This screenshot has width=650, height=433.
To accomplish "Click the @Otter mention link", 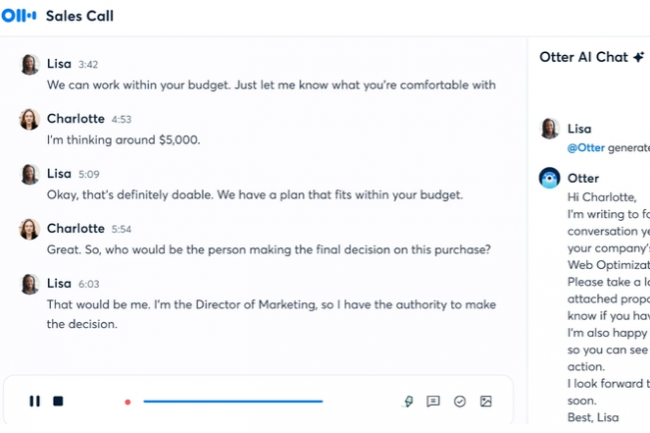I will coord(585,147).
